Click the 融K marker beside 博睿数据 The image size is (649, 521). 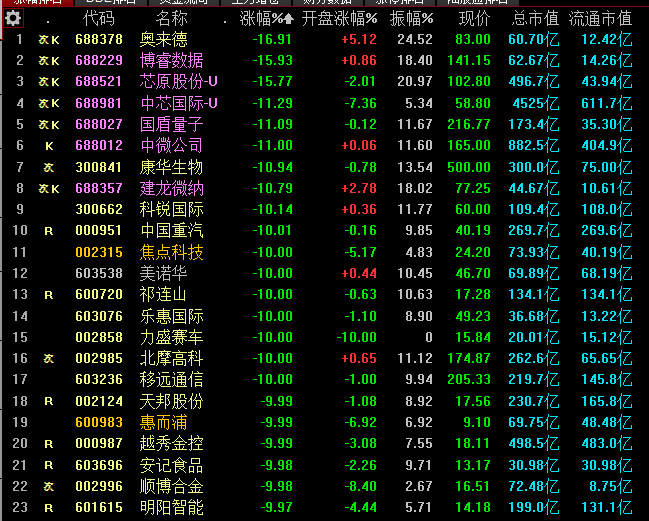coord(49,61)
